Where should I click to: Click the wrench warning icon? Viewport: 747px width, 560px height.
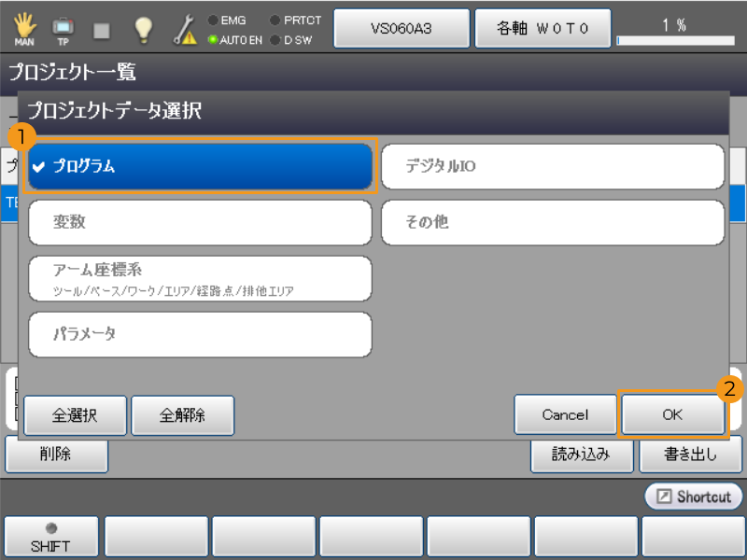184,30
